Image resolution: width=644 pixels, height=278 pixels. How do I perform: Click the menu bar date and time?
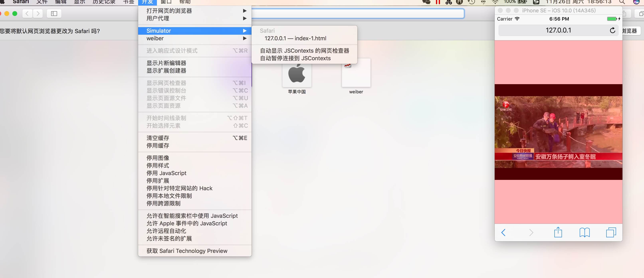[578, 2]
